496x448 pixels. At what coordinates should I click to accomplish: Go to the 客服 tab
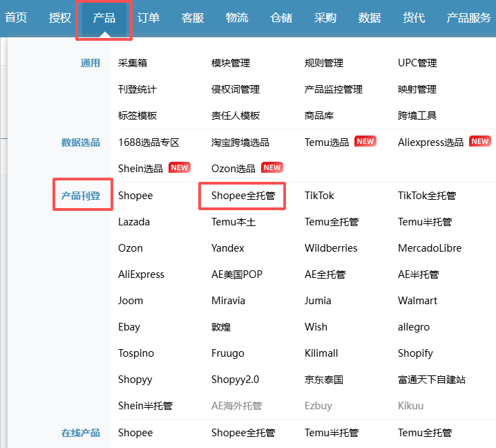click(193, 17)
